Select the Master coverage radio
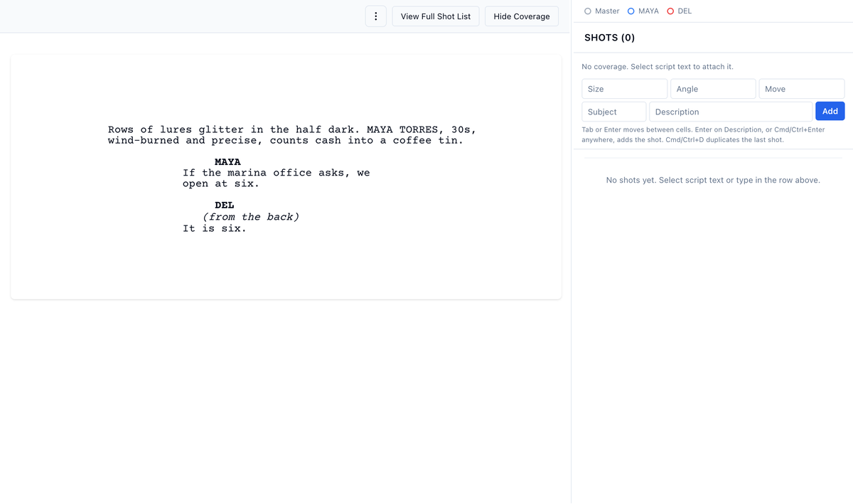Image resolution: width=853 pixels, height=504 pixels. pos(588,11)
